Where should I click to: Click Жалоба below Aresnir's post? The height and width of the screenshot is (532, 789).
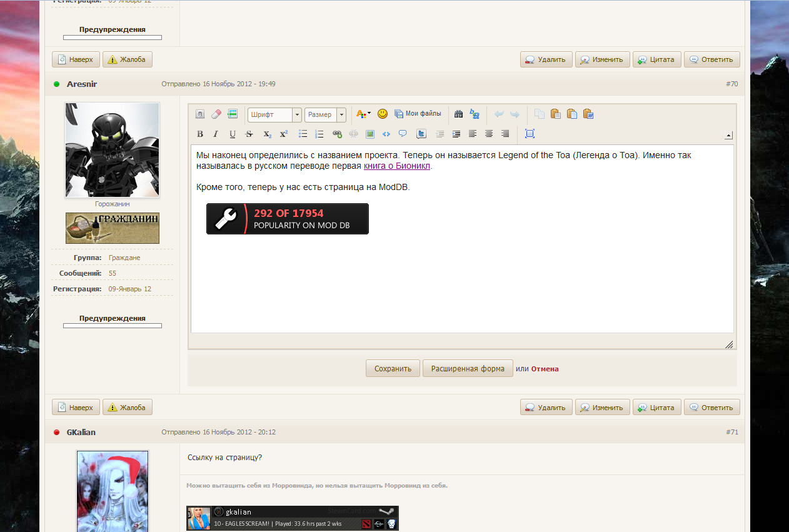pos(128,408)
